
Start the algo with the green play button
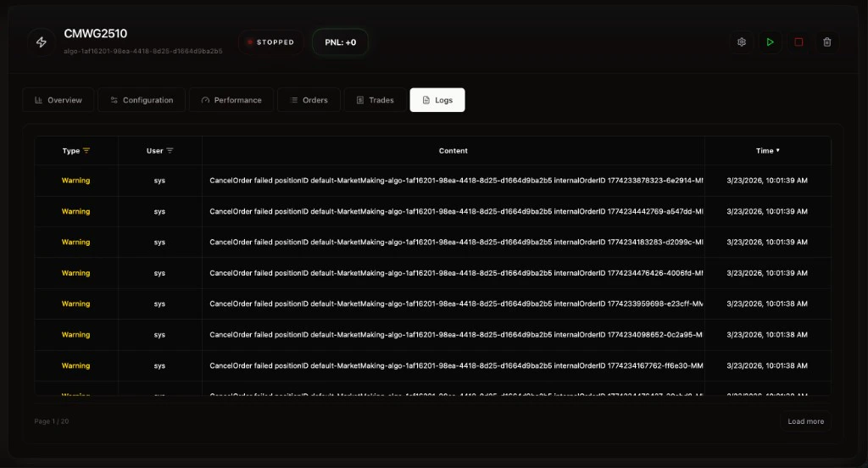tap(770, 42)
